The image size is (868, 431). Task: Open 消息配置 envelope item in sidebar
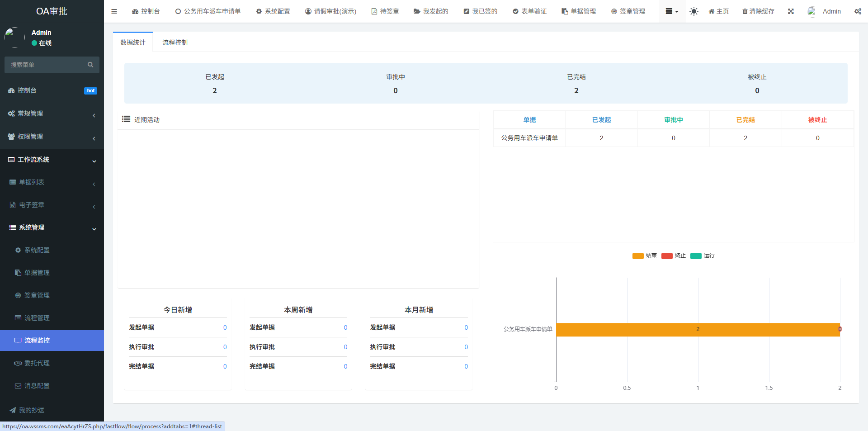[37, 386]
